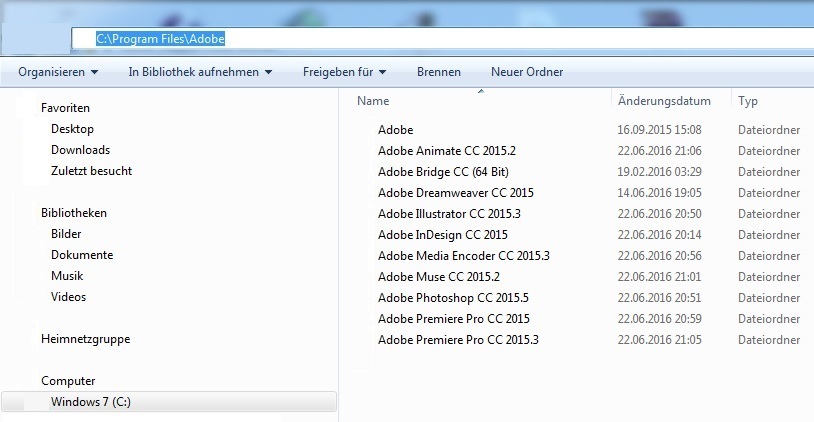This screenshot has height=422, width=814.
Task: Select Adobe Media Encoder CC 2015.3 folder
Action: click(464, 256)
